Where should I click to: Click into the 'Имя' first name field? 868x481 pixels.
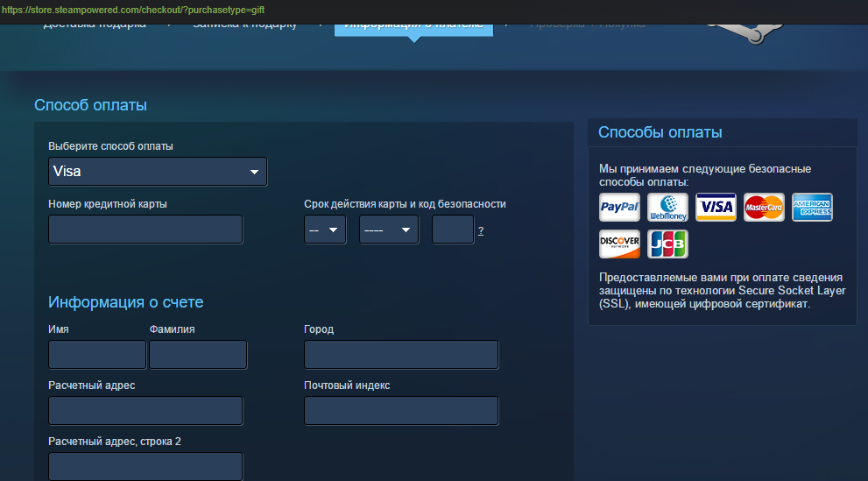pyautogui.click(x=97, y=355)
